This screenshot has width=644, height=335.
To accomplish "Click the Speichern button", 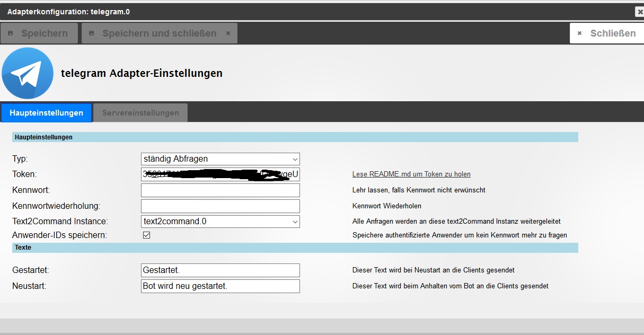I will pos(39,33).
